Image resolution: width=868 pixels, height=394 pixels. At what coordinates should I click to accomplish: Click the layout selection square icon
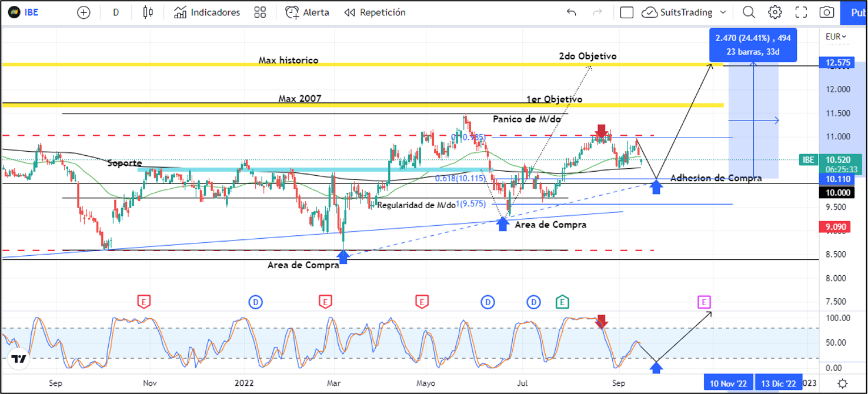(x=627, y=12)
